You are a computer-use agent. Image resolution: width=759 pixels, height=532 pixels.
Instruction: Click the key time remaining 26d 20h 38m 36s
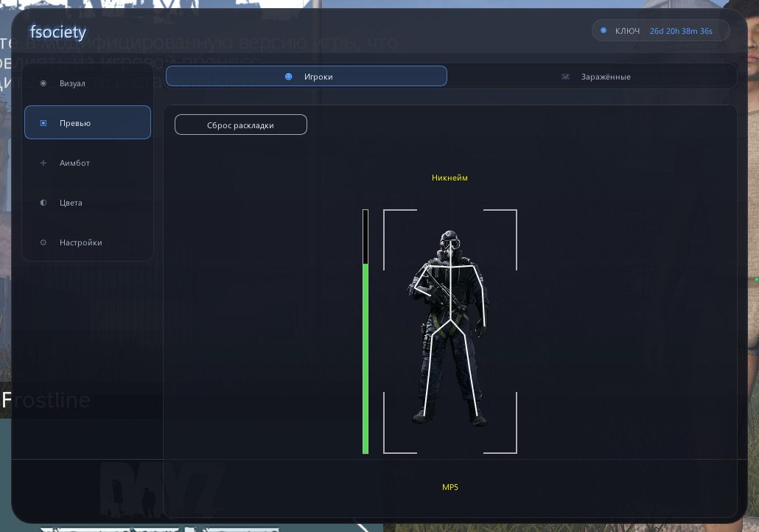681,31
